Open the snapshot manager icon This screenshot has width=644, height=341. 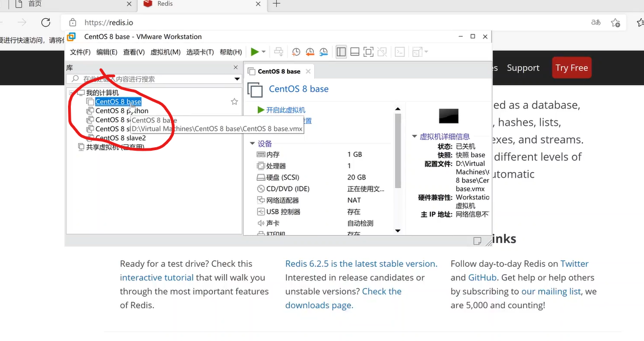pos(323,52)
